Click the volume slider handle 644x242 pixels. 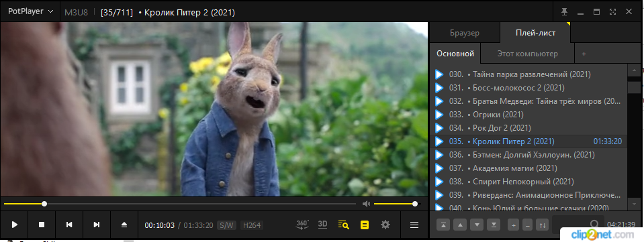pos(415,204)
